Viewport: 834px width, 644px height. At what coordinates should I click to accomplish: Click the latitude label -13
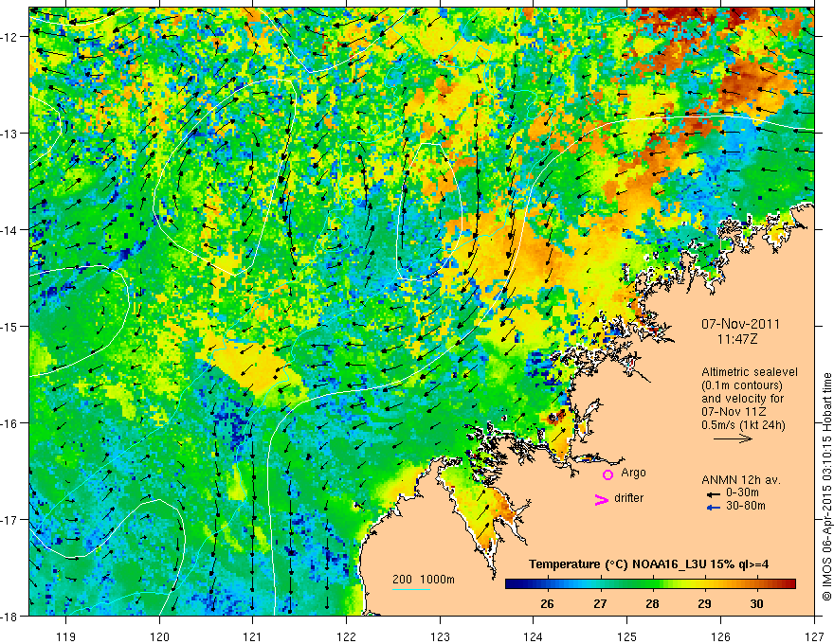10,134
